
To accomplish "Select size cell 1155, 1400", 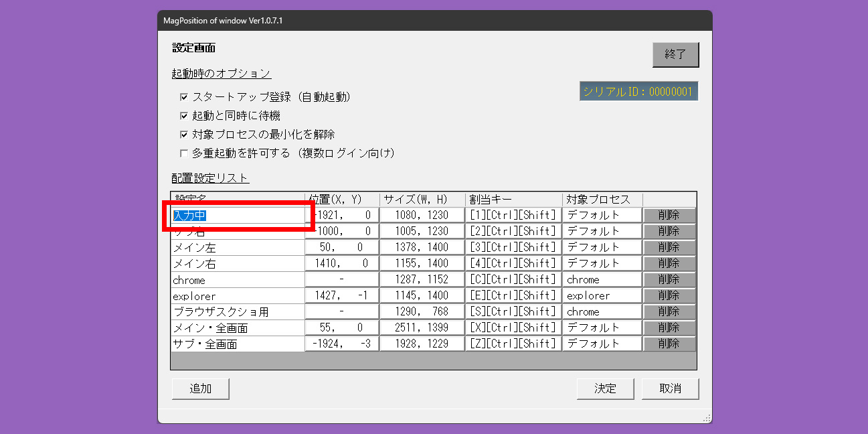I will pyautogui.click(x=422, y=263).
